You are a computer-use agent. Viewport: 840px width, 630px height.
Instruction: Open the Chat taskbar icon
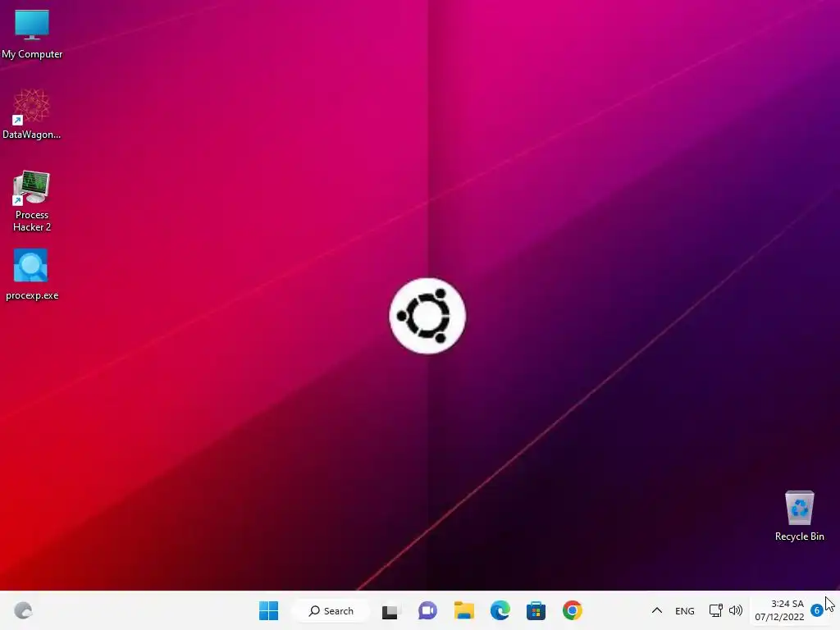(427, 610)
